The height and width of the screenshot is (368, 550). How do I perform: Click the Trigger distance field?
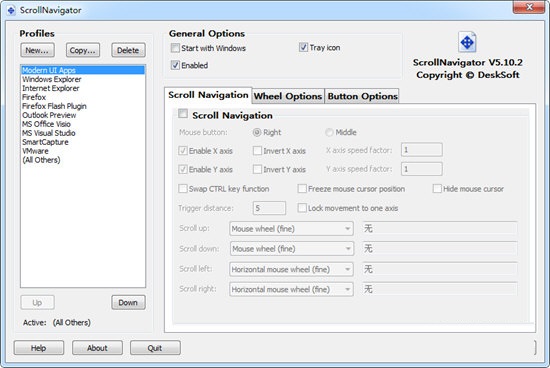(x=269, y=208)
